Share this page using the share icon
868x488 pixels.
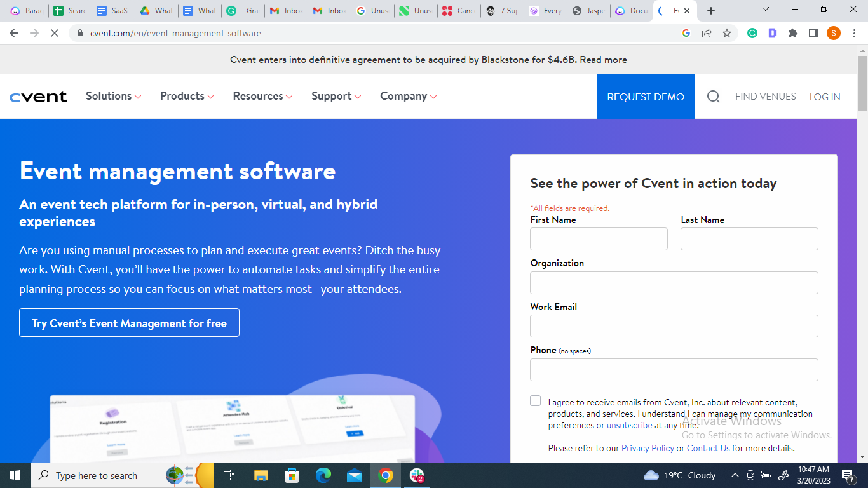(707, 33)
